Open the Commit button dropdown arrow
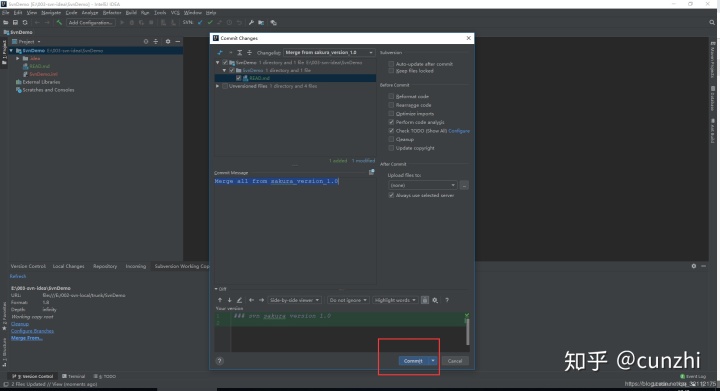Image resolution: width=720 pixels, height=391 pixels. [433, 361]
